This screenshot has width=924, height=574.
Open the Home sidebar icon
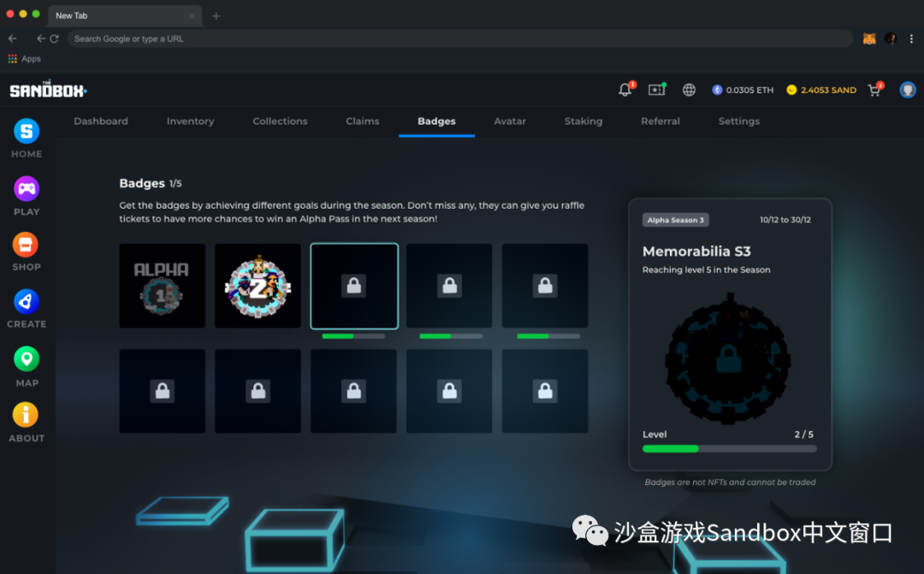tap(27, 132)
